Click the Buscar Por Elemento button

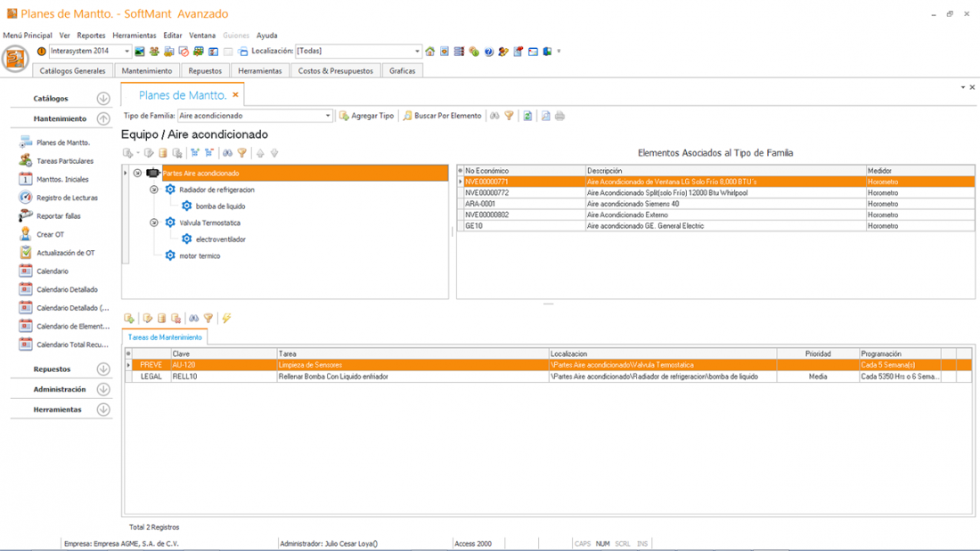tap(442, 116)
